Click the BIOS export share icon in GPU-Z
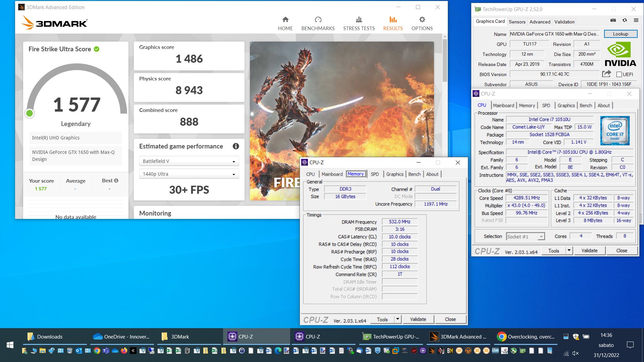 [606, 74]
